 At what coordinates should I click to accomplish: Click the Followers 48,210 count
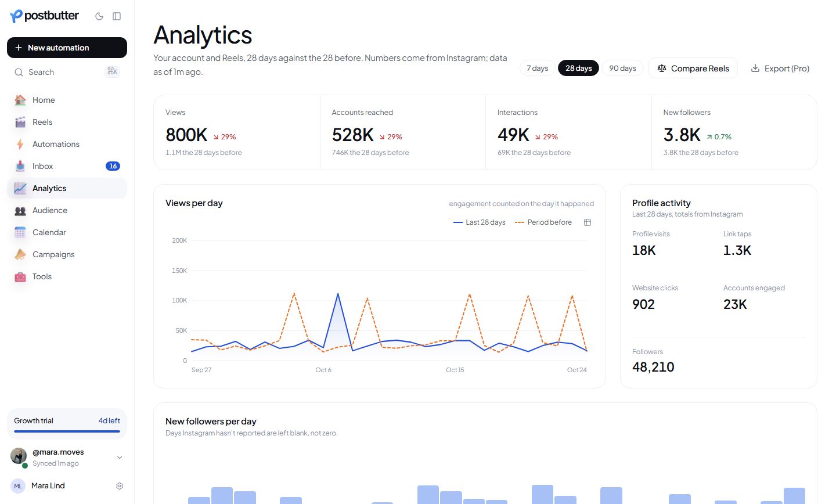tap(653, 367)
